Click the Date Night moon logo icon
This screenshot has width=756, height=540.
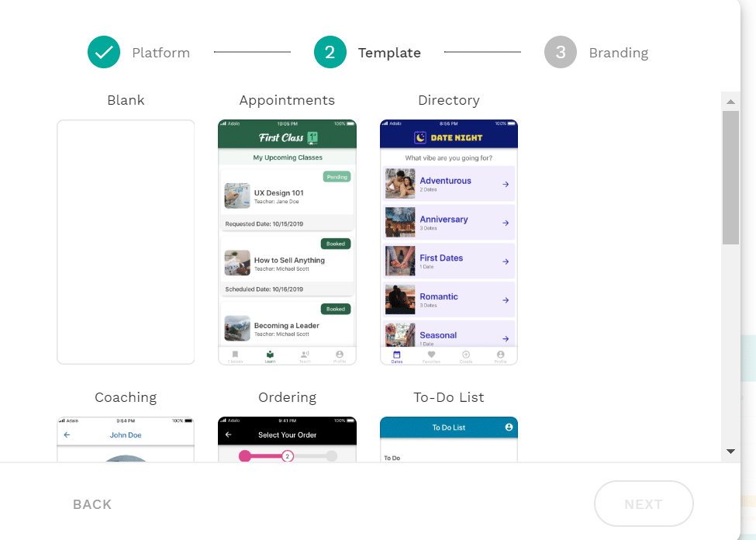coord(420,137)
